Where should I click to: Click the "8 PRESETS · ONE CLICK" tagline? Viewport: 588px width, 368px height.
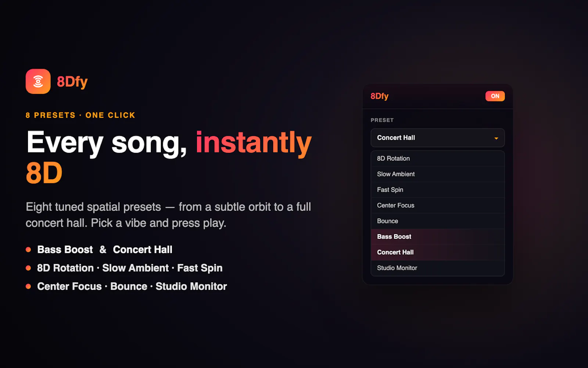point(80,115)
